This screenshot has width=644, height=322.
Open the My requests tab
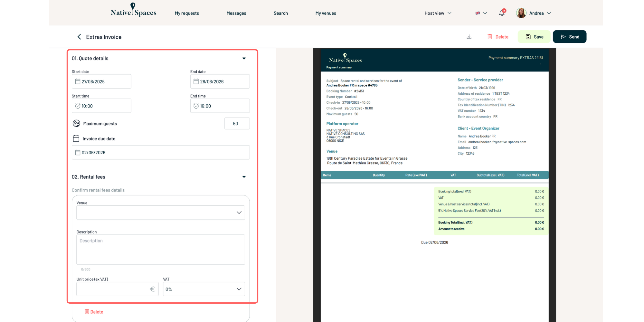[187, 13]
